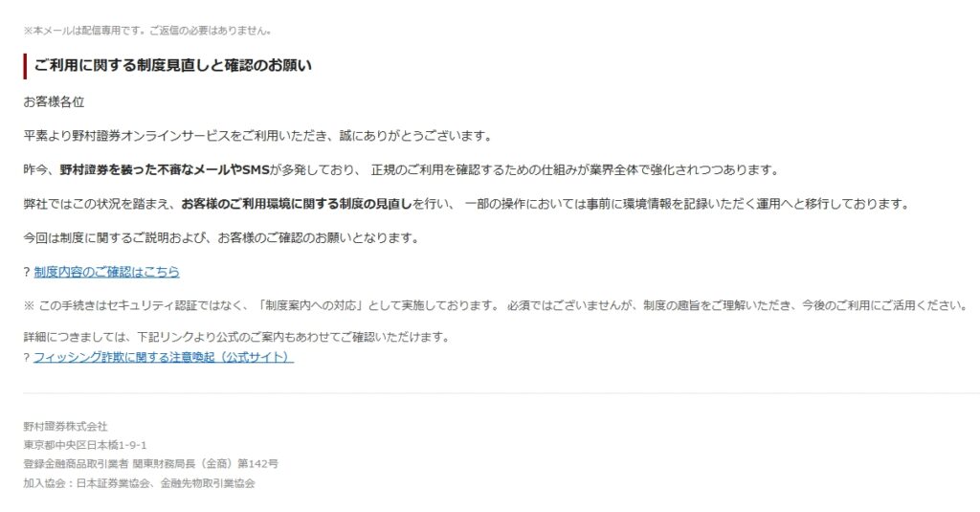Image resolution: width=980 pixels, height=512 pixels.
Task: Click the 配信専用 notice at top
Action: [147, 31]
